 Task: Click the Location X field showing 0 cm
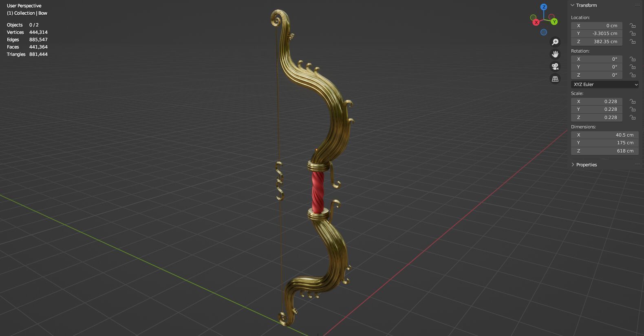pyautogui.click(x=597, y=26)
